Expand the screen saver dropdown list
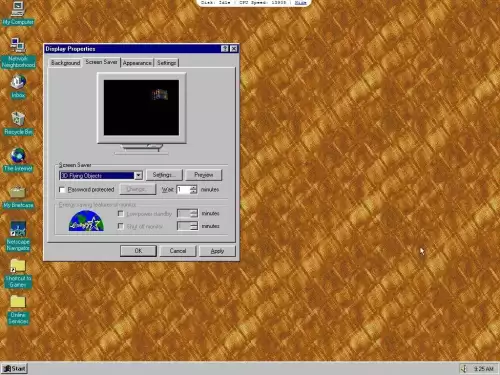Viewport: 500px width, 375px height. tap(138, 175)
